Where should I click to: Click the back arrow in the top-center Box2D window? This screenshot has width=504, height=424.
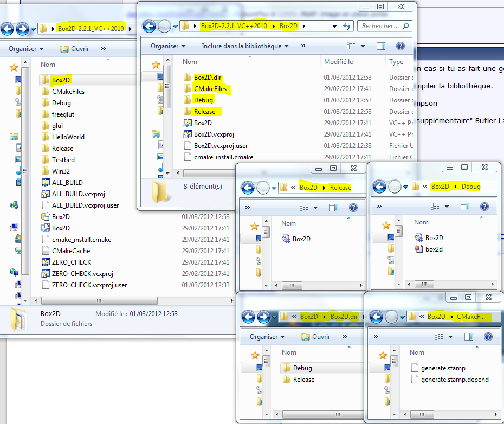coord(149,27)
